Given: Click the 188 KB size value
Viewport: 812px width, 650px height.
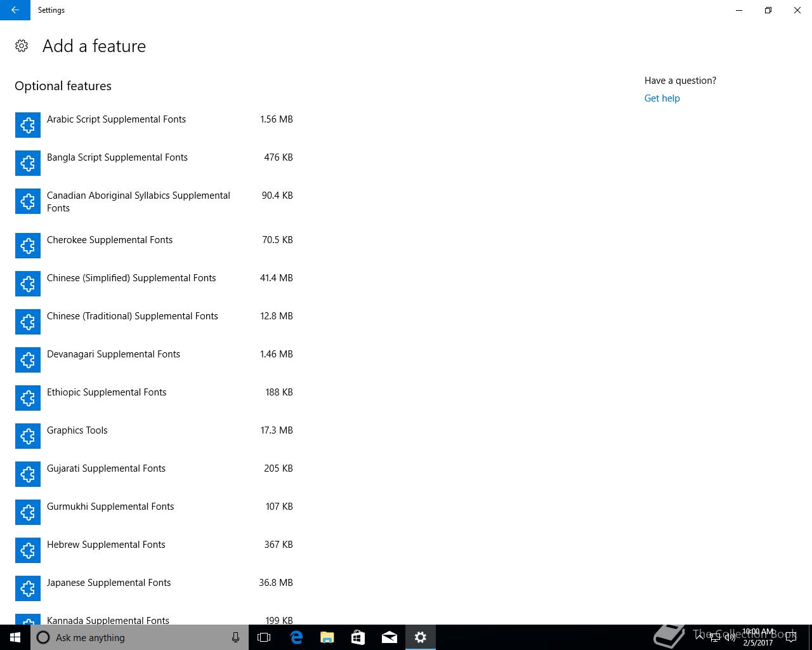Looking at the screenshot, I should [x=279, y=392].
